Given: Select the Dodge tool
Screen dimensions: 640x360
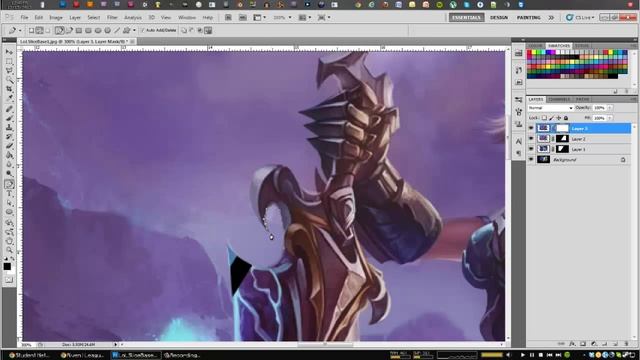Looking at the screenshot, I should (x=9, y=173).
